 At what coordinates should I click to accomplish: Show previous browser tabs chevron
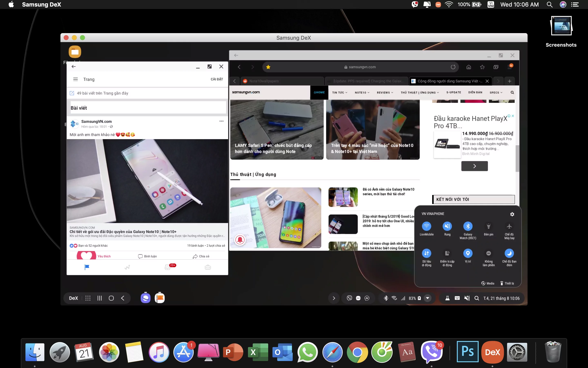click(x=234, y=81)
